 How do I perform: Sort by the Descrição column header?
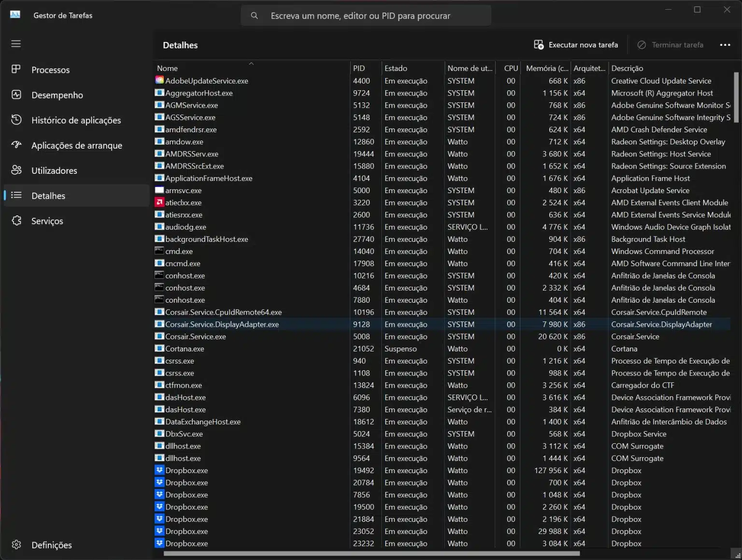coord(670,68)
